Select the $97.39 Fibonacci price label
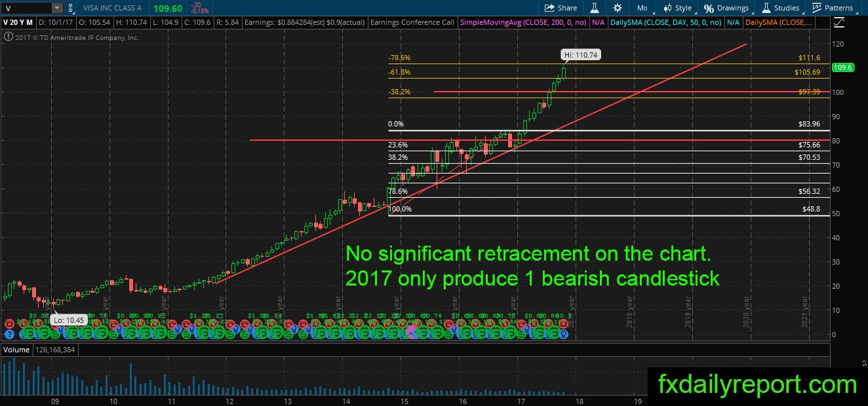868x406 pixels. coord(809,92)
